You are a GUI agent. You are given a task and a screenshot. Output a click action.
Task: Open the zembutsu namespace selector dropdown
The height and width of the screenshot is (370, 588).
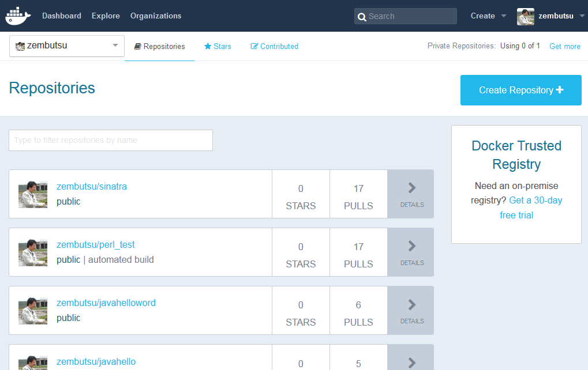pos(67,46)
